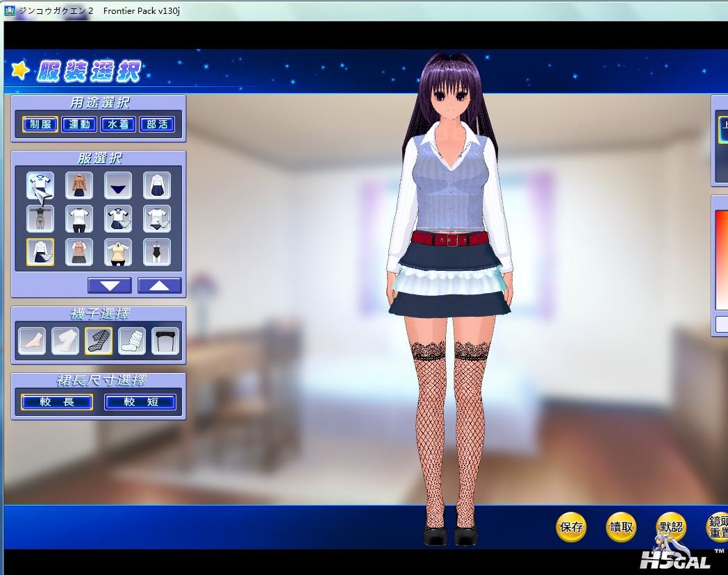
Task: Set skirt length to 較短
Action: coord(140,402)
